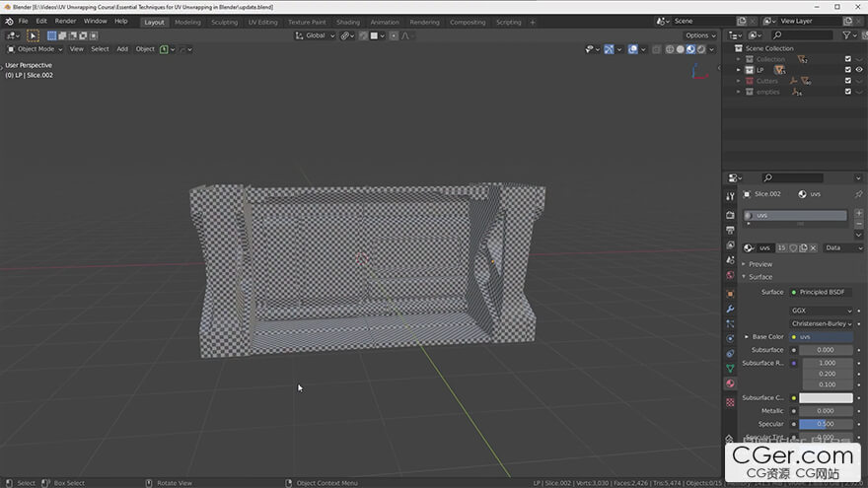Viewport: 868px width, 488px height.
Task: Click the outliner search field
Action: (802, 35)
